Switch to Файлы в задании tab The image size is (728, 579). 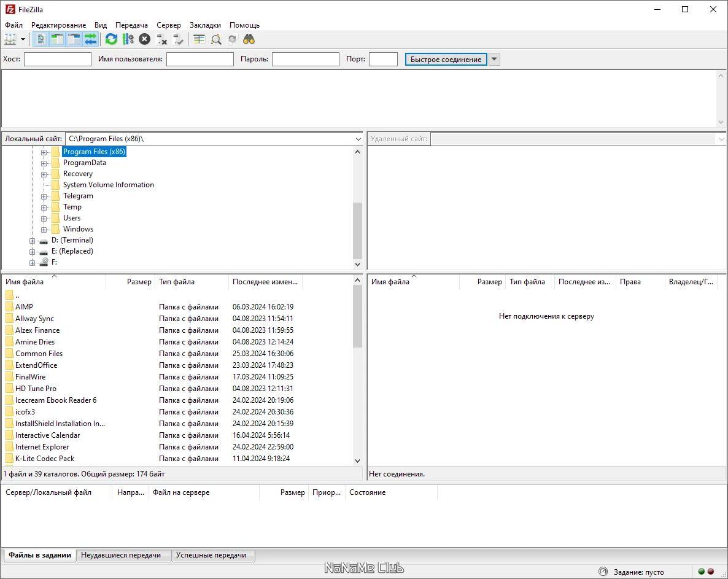click(x=39, y=555)
